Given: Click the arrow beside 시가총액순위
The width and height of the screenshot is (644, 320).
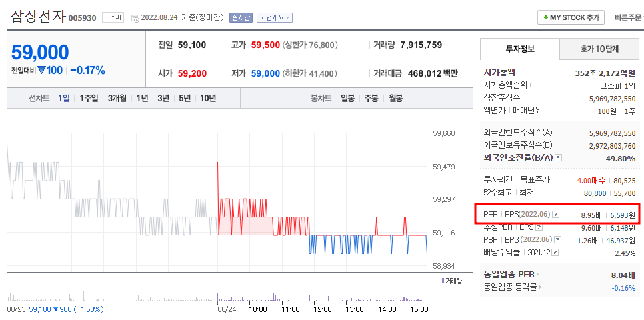Looking at the screenshot, I should [x=531, y=85].
